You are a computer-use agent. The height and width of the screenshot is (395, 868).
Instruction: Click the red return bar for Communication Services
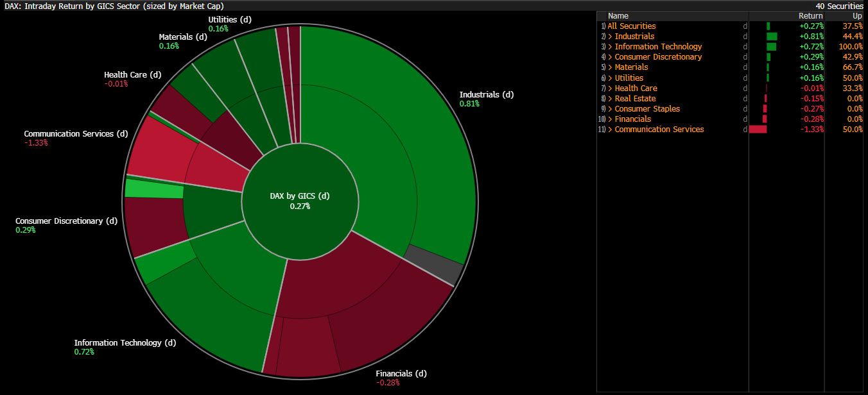pos(758,130)
